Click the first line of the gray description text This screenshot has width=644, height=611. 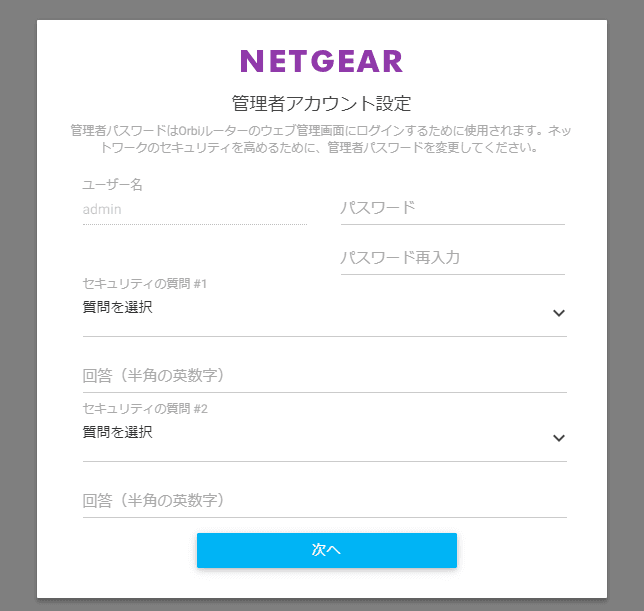point(321,130)
